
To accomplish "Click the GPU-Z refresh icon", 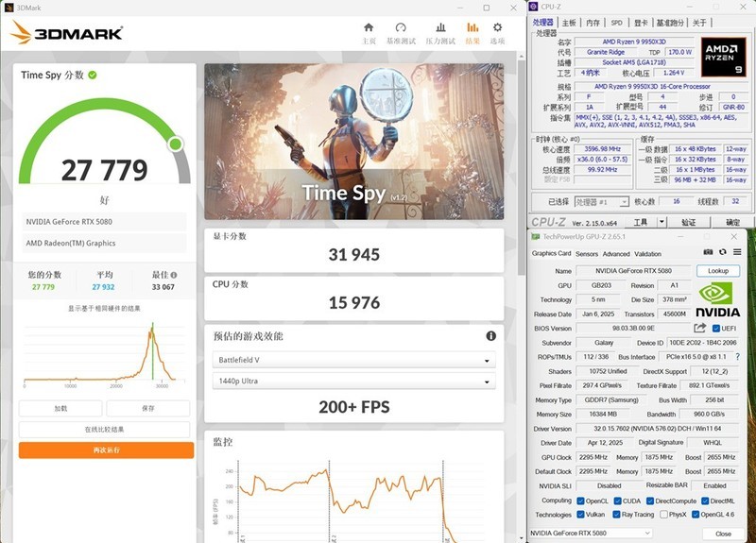I will pos(722,252).
